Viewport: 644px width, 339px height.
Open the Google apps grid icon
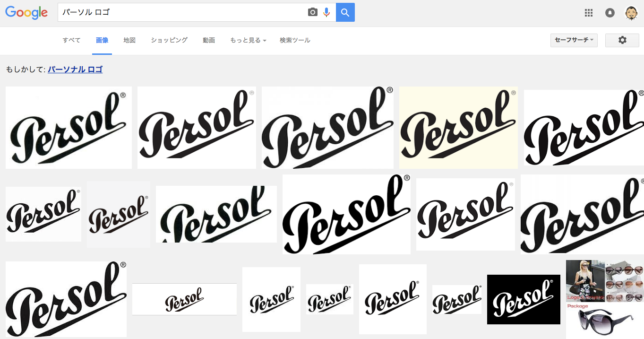coord(589,13)
